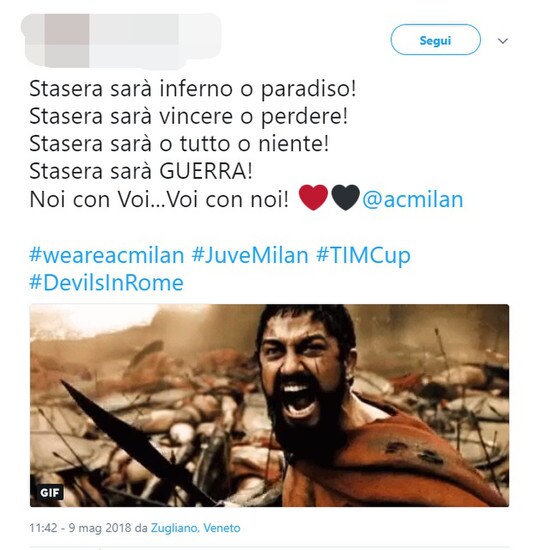
Task: Open the #JuveMilan hashtag
Action: click(250, 255)
